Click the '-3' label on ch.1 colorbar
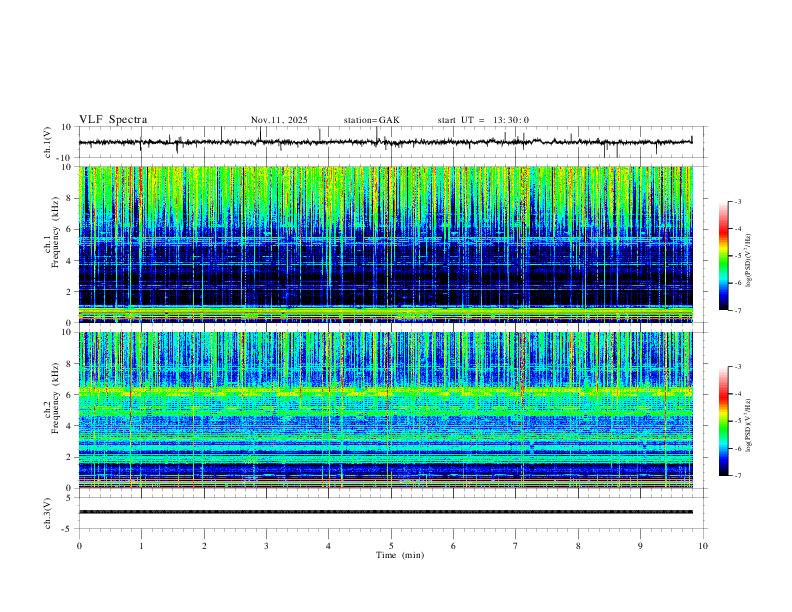Viewport: 792px width, 612px height. coord(737,201)
